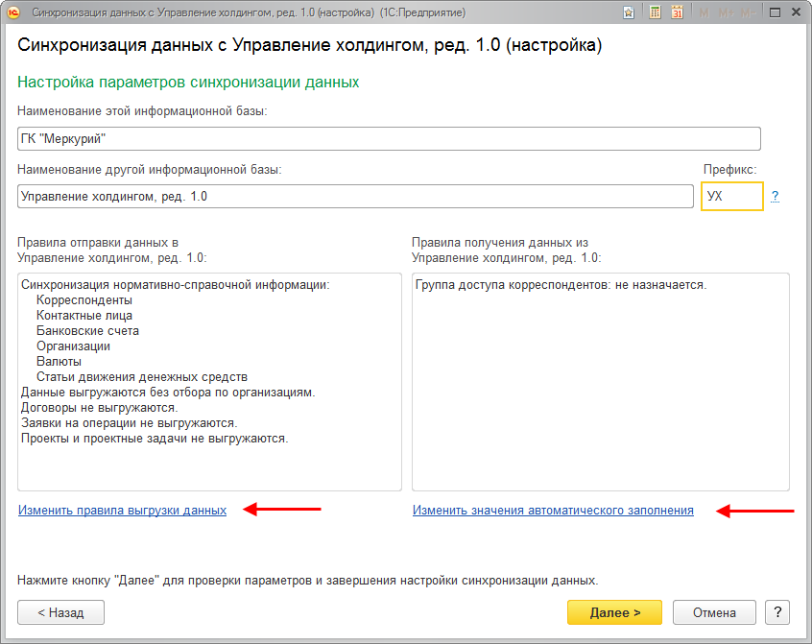Click the M- memory button
Viewport: 812px width, 644px height.
[748, 12]
